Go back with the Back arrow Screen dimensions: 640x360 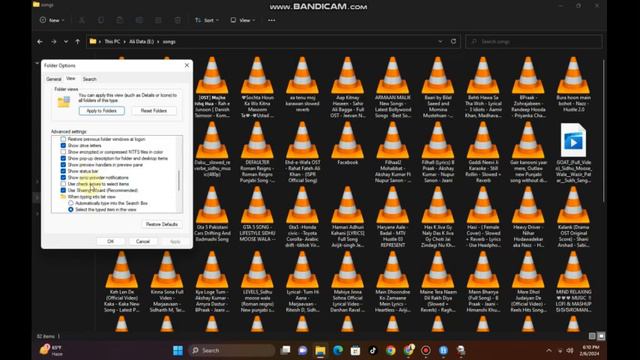coord(40,42)
